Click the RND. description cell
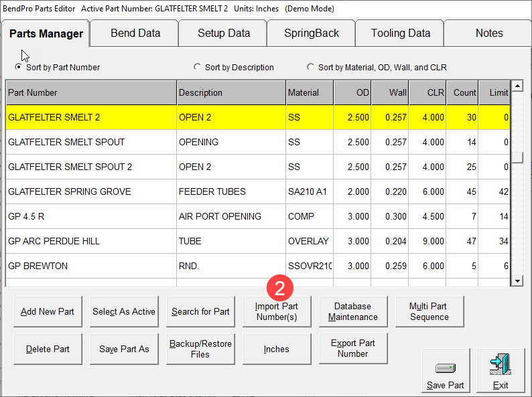532x397 pixels. (231, 266)
